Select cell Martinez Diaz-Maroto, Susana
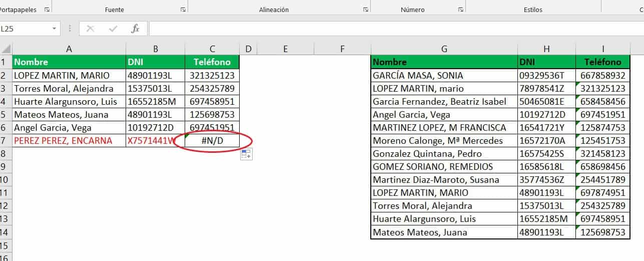Screen dimensions: 644x261 [x=444, y=180]
